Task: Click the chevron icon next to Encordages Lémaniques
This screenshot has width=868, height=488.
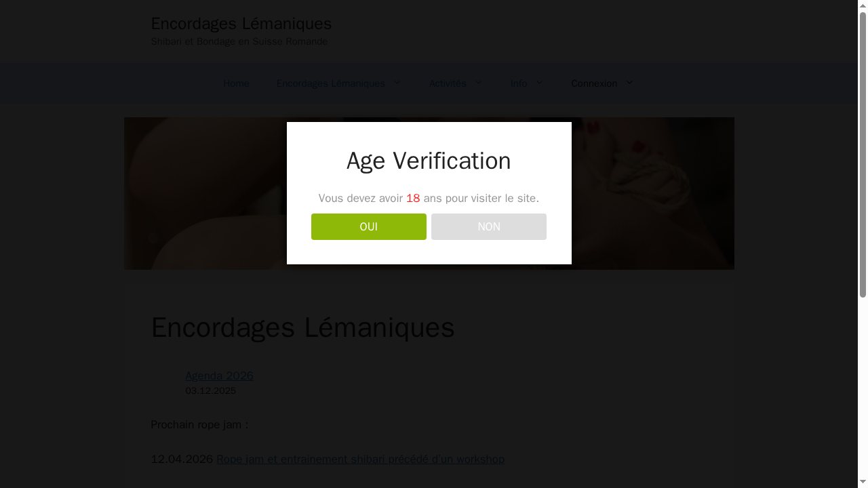Action: [x=397, y=83]
